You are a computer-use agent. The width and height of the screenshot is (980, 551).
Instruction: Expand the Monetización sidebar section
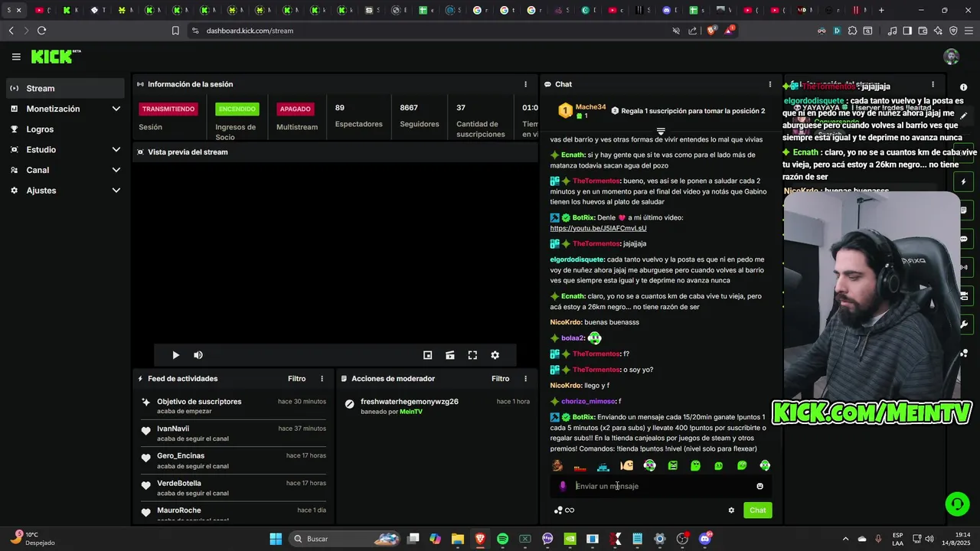64,109
